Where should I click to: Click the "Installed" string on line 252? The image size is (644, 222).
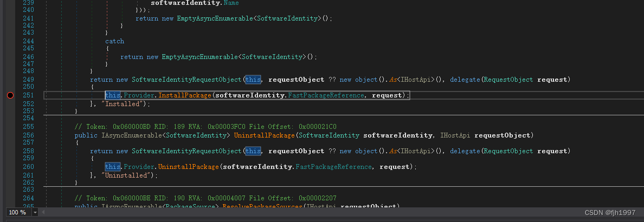tap(122, 104)
